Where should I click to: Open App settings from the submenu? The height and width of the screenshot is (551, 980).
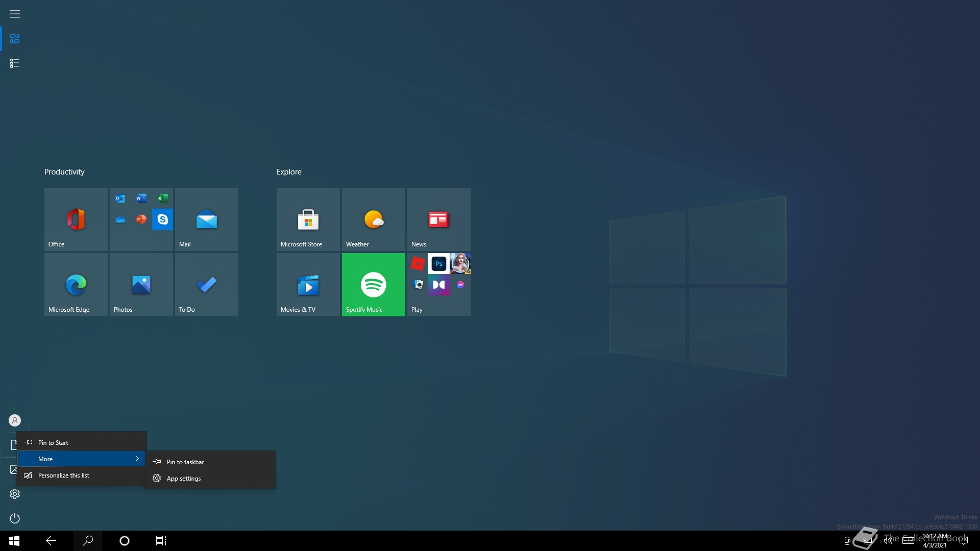pyautogui.click(x=210, y=478)
